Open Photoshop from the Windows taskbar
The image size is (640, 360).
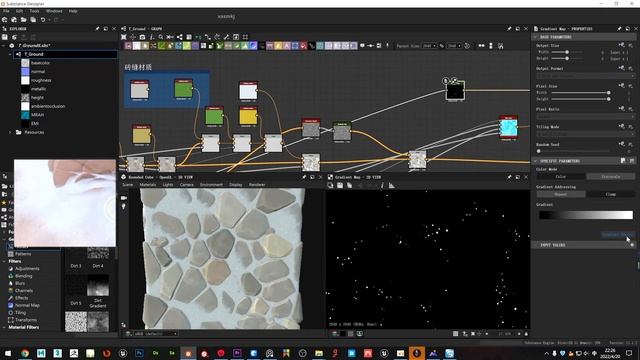point(139,353)
